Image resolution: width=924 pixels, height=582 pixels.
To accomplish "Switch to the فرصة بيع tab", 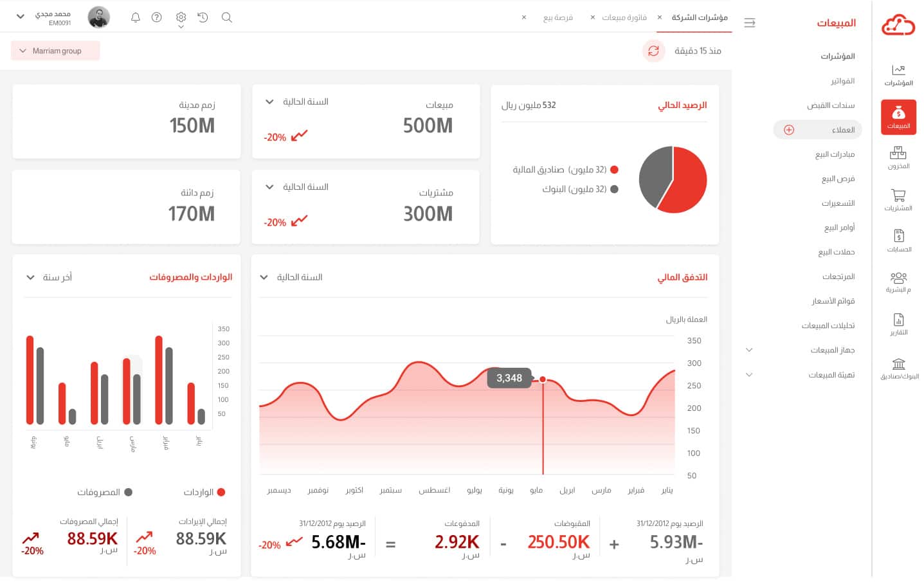I will coord(557,17).
